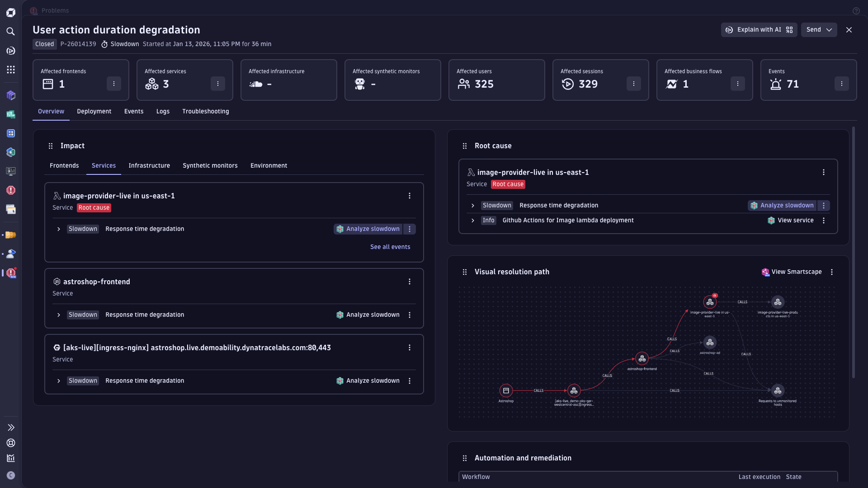The width and height of the screenshot is (868, 488).
Task: Expand image-provider-live Slowdown event in Impact
Action: coord(59,229)
